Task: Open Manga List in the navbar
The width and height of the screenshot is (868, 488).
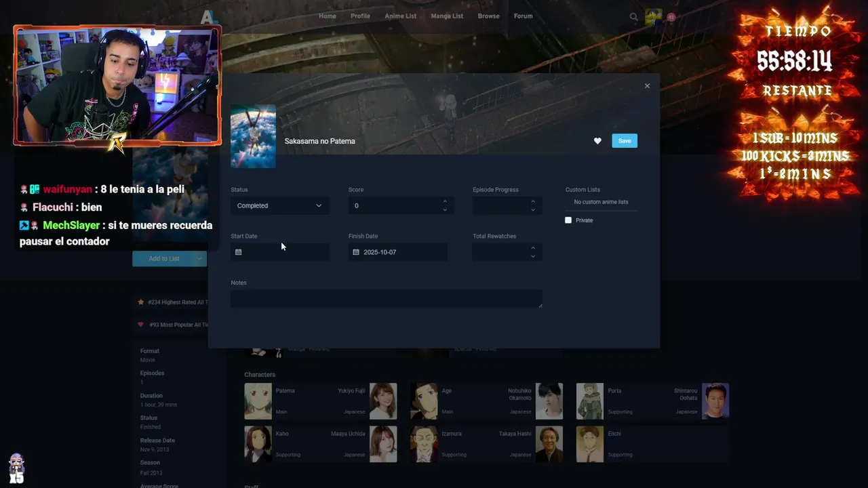Action: pyautogui.click(x=447, y=16)
